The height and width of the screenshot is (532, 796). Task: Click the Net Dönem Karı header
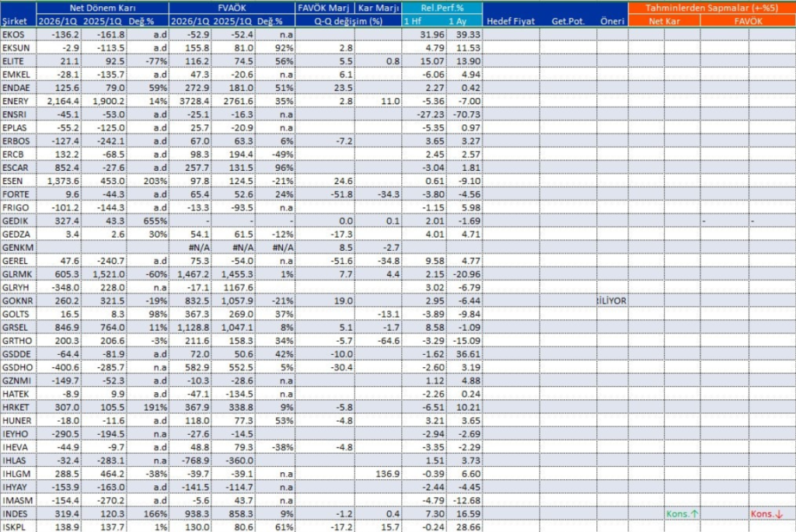click(103, 8)
